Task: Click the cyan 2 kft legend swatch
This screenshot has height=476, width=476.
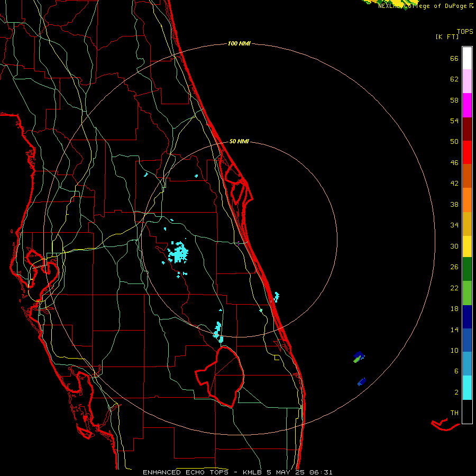Action: tap(467, 388)
